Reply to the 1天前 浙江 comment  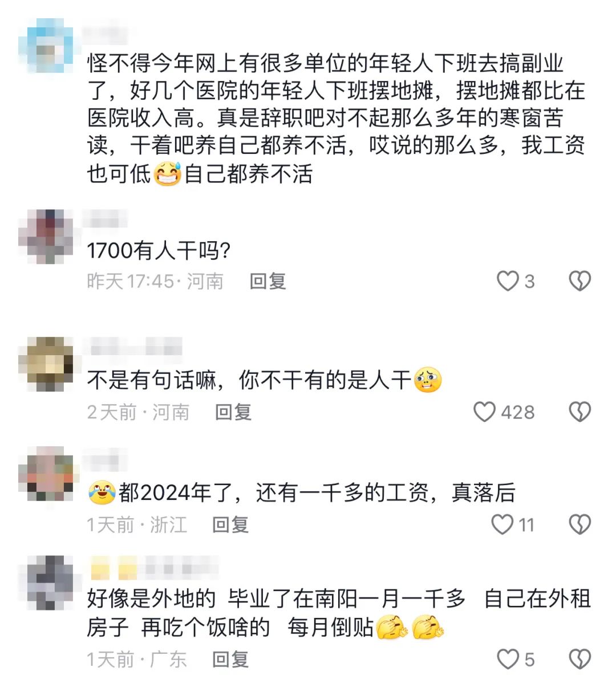point(230,524)
